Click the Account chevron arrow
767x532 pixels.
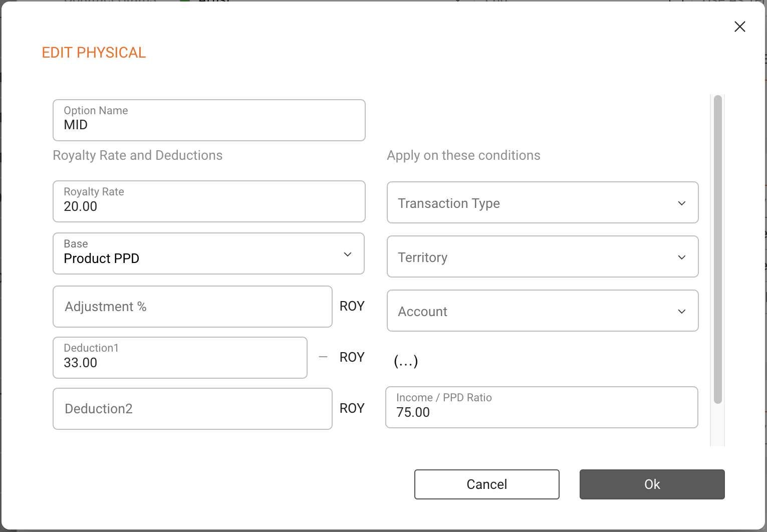[x=681, y=312]
